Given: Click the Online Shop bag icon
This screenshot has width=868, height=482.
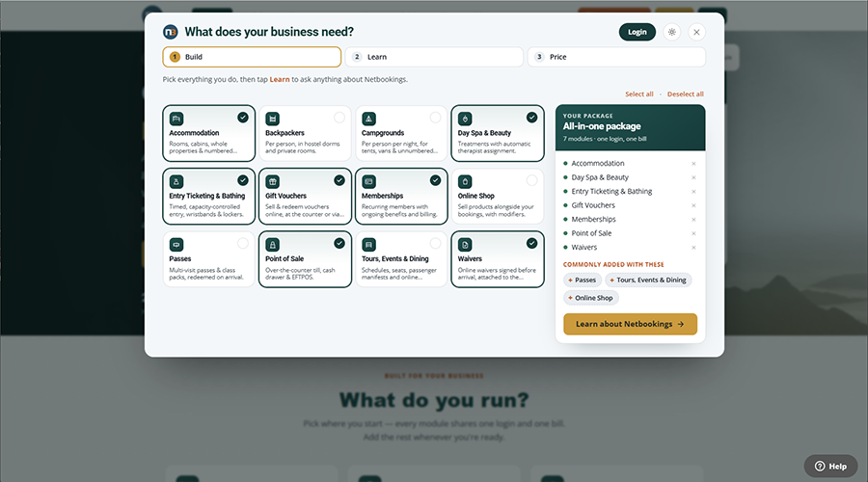Looking at the screenshot, I should (465, 181).
